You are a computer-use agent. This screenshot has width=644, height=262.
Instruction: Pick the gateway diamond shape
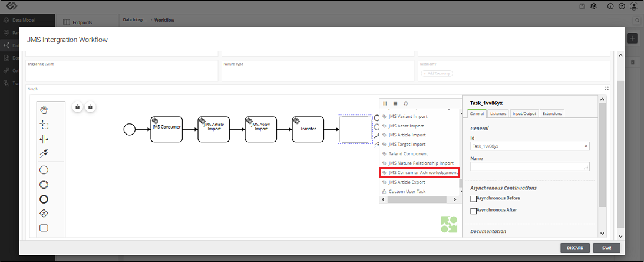(44, 213)
